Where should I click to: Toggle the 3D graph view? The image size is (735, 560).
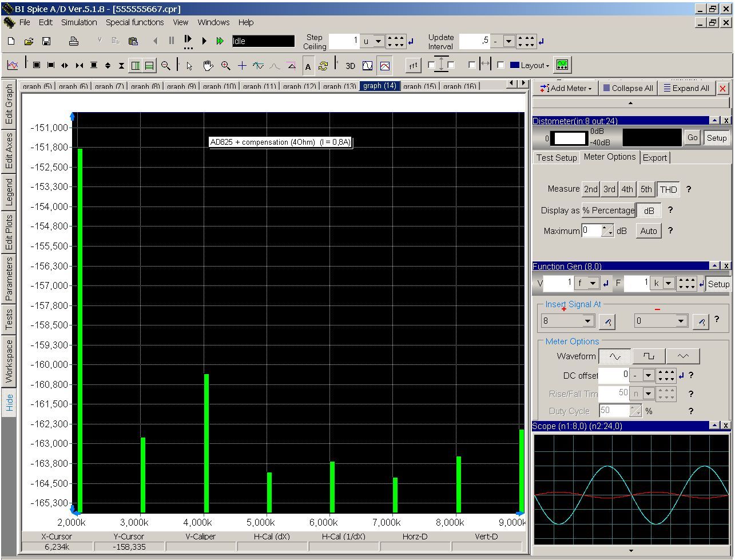(350, 66)
